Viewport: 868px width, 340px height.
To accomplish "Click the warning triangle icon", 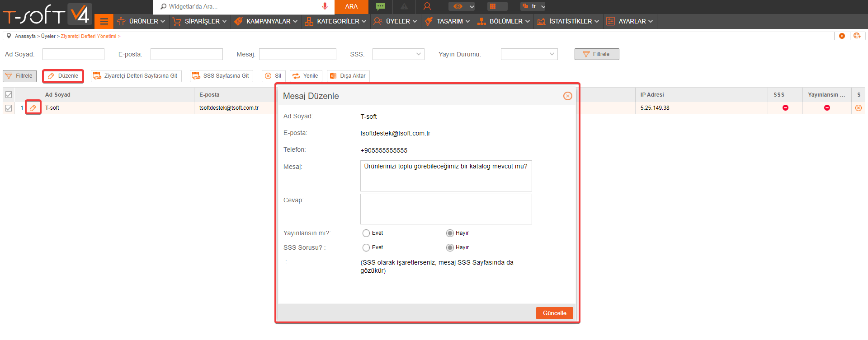I will tap(404, 6).
